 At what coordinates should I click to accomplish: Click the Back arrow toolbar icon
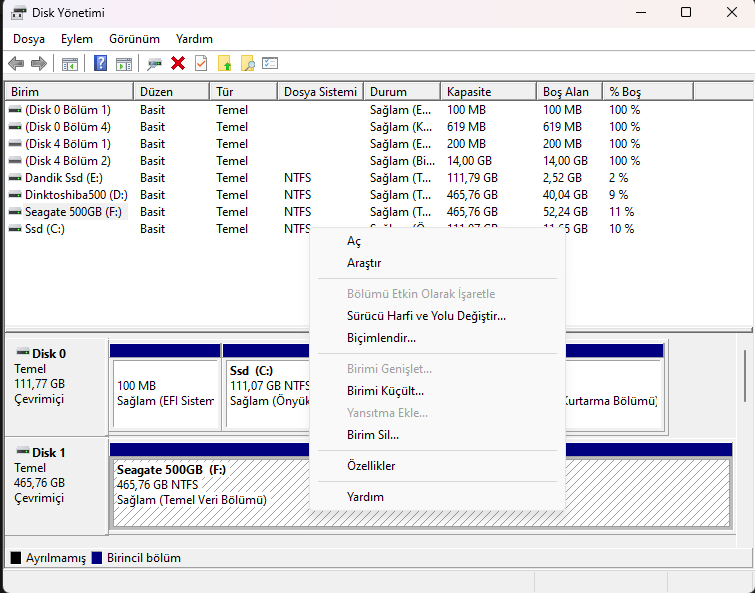click(x=16, y=64)
